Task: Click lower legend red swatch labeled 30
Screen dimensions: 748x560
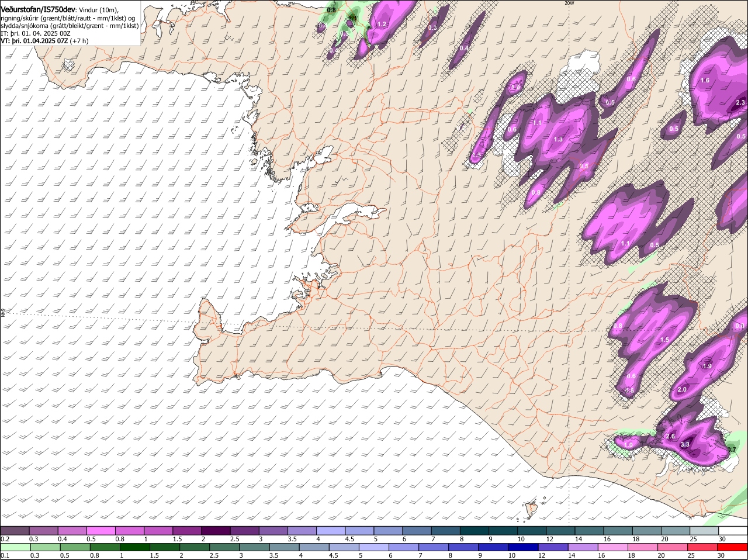Action: [732, 547]
